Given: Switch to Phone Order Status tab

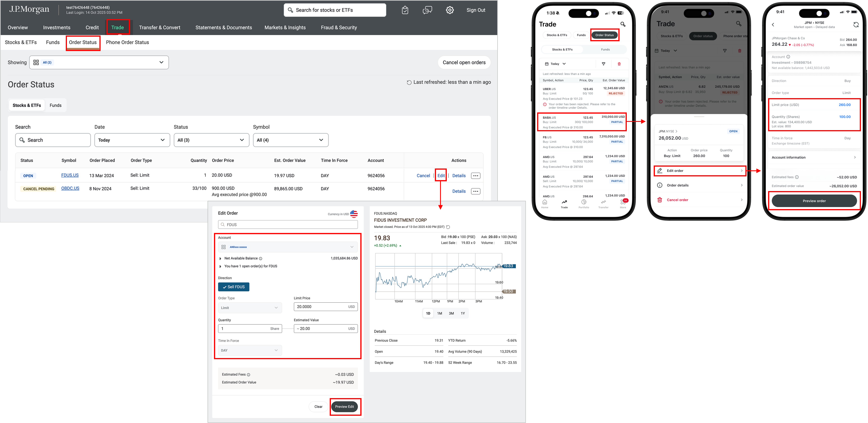Looking at the screenshot, I should [127, 42].
